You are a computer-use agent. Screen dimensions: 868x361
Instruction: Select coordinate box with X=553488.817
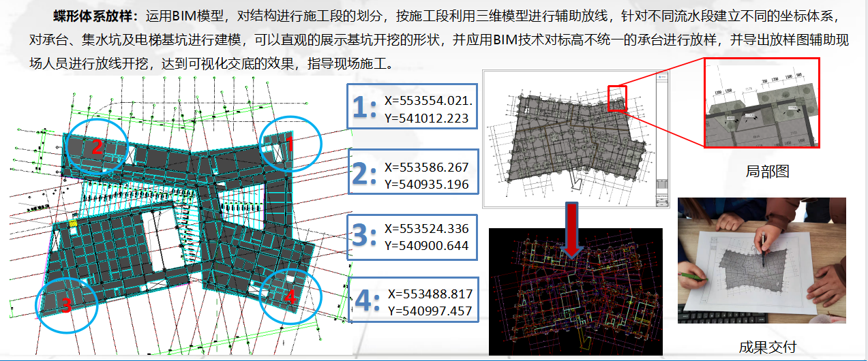pos(410,300)
